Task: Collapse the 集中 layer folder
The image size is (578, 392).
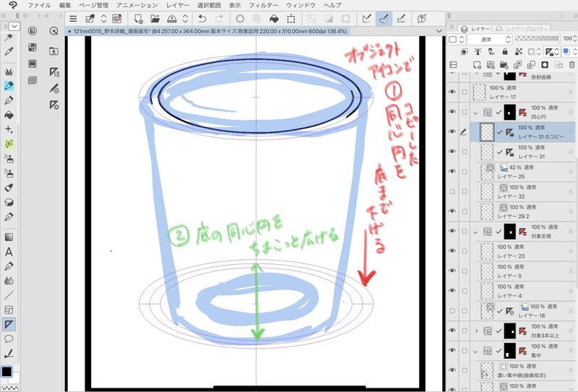Action: coord(475,351)
